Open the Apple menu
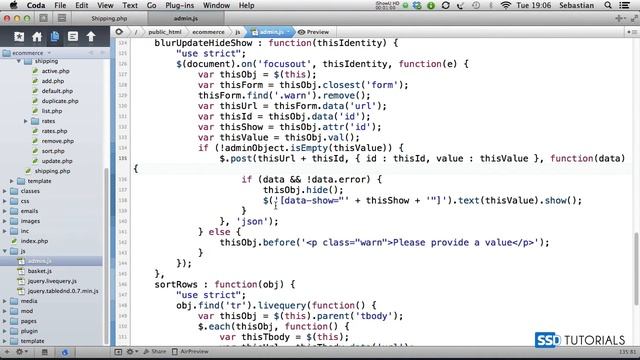Image resolution: width=640 pixels, height=360 pixels. click(x=13, y=5)
